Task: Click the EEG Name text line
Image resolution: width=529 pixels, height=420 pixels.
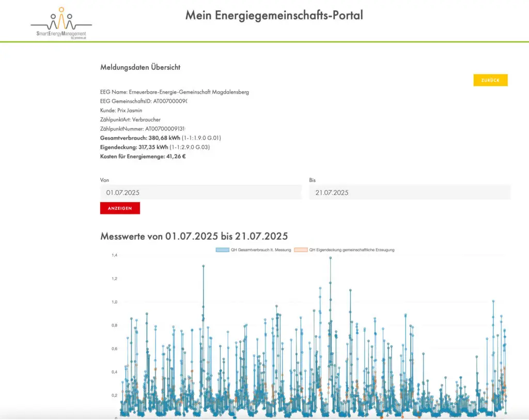Action: (x=174, y=92)
